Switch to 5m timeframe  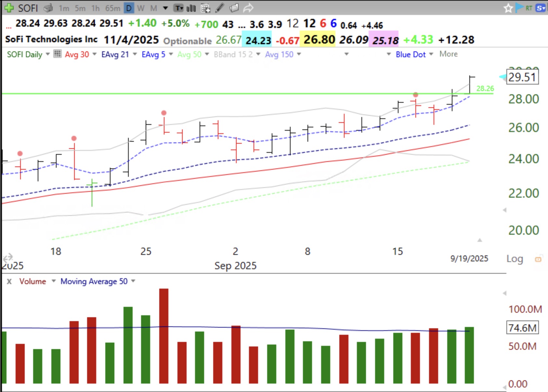(x=80, y=8)
